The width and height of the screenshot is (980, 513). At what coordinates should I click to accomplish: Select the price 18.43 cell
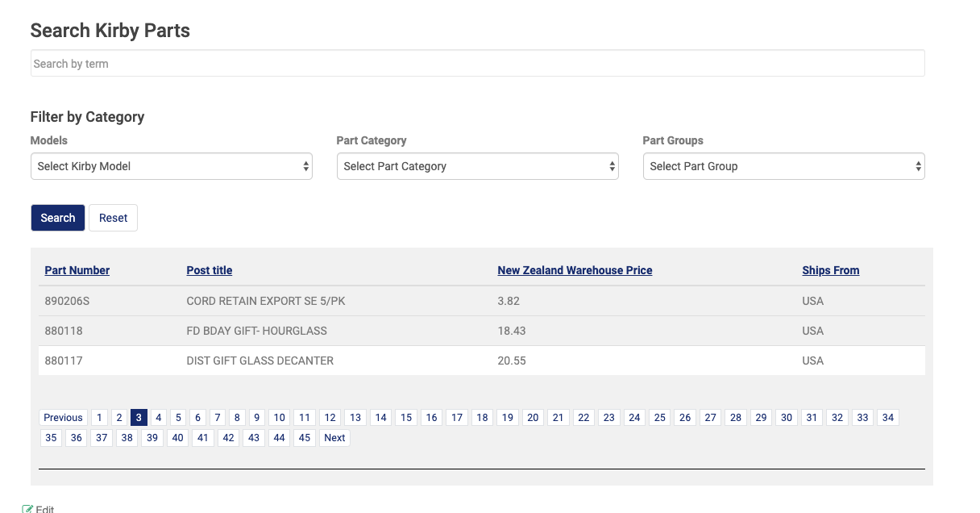512,331
